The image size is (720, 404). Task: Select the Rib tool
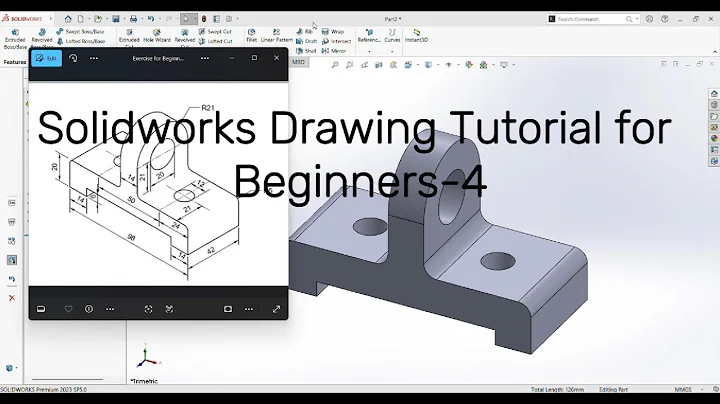304,32
